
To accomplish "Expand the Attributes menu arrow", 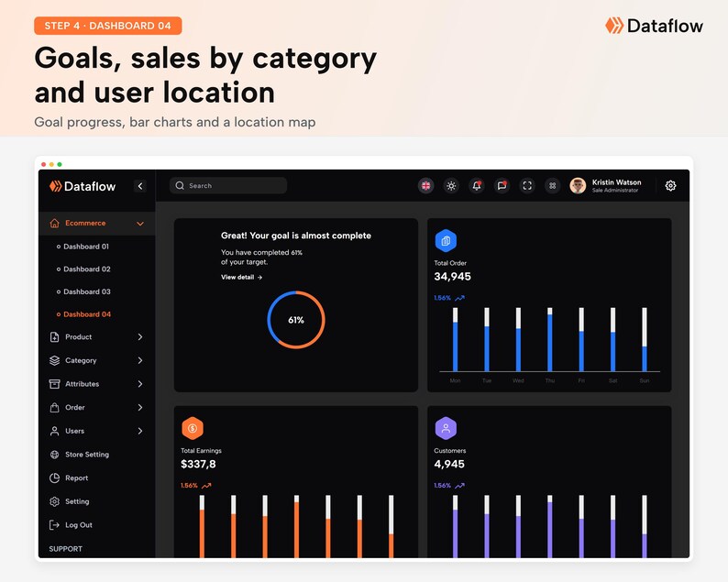I will pos(140,384).
